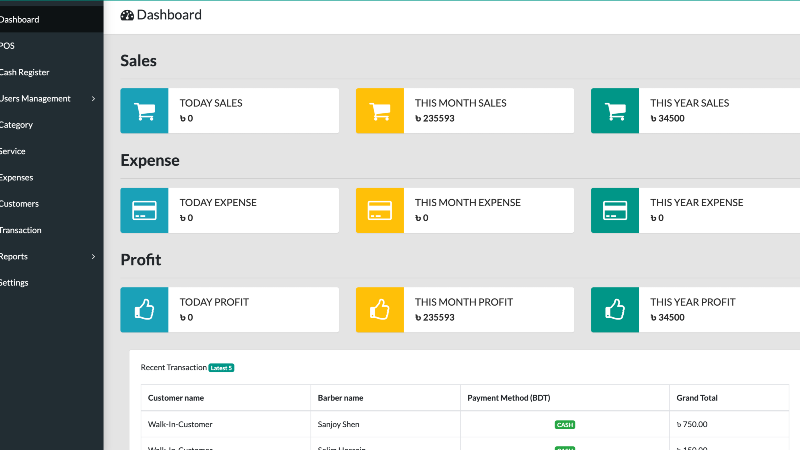Click the This Month Sales cart icon
Viewport: 800px width, 450px height.
tap(380, 111)
